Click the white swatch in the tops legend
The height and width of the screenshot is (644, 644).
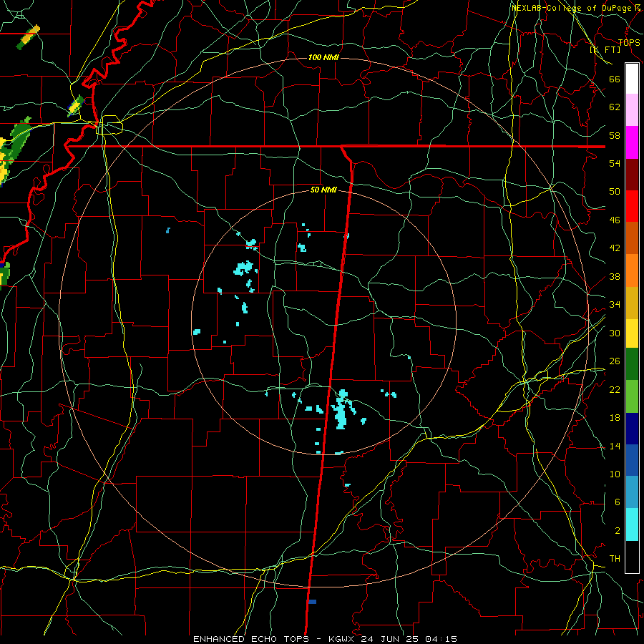[x=632, y=79]
